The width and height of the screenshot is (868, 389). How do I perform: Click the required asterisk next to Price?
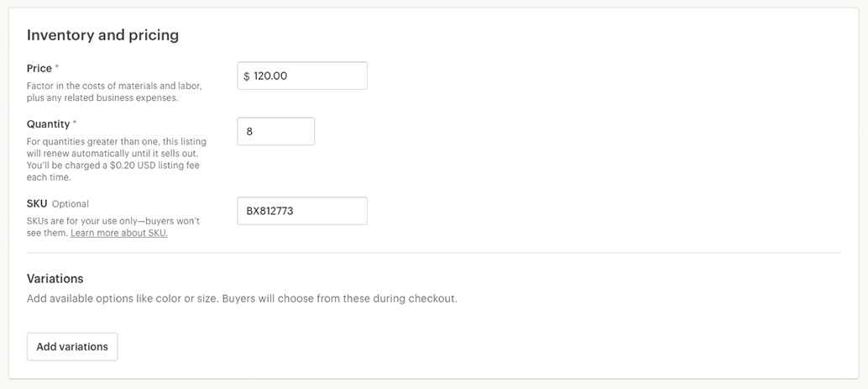pos(57,67)
